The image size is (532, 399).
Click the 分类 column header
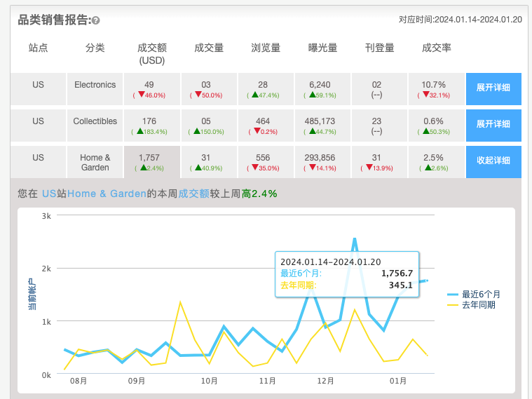pyautogui.click(x=95, y=48)
